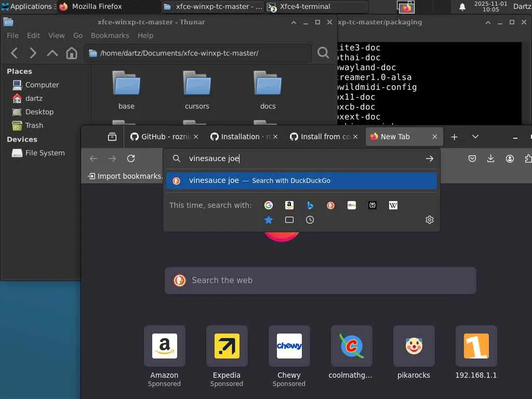This screenshot has width=532, height=399.
Task: Open Thunar Go menu
Action: (78, 35)
